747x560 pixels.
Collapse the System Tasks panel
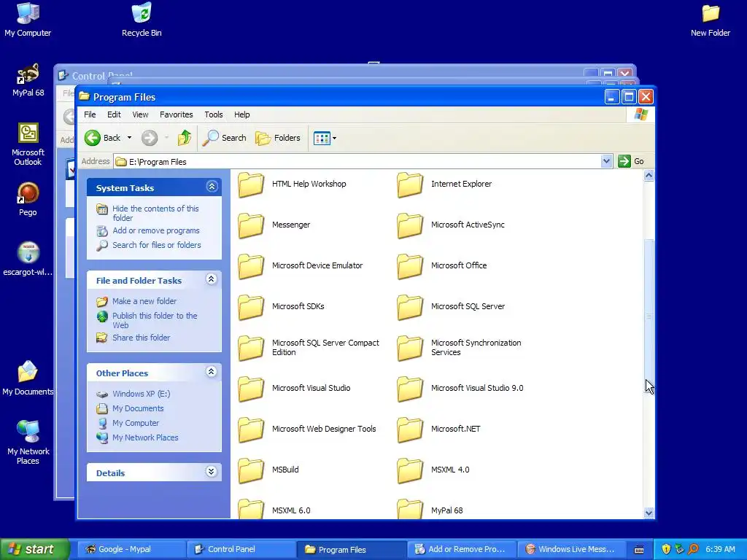point(212,187)
